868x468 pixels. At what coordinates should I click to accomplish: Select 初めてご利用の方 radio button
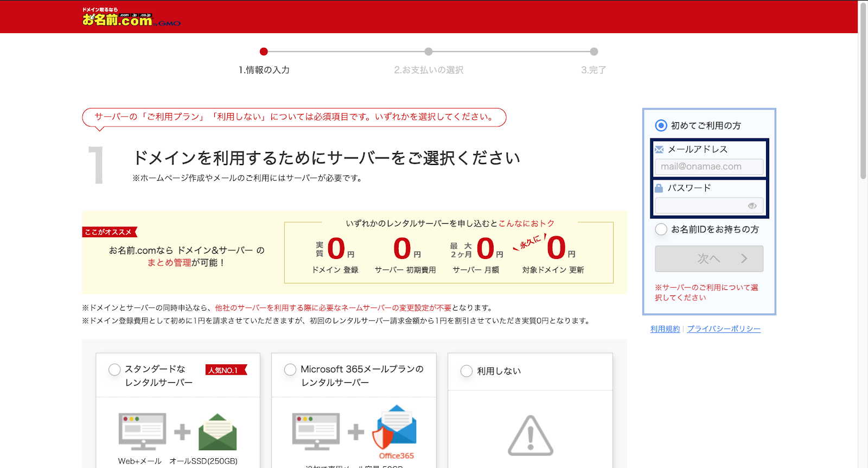tap(661, 125)
